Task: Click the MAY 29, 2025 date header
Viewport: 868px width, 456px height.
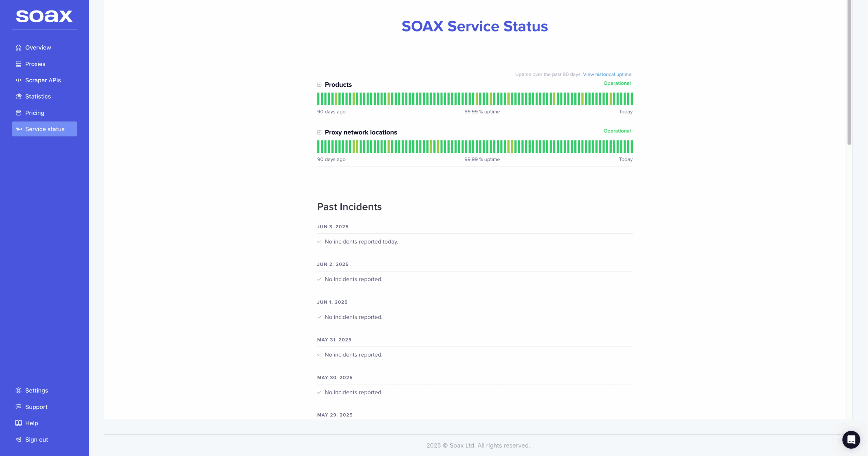Action: [x=335, y=415]
